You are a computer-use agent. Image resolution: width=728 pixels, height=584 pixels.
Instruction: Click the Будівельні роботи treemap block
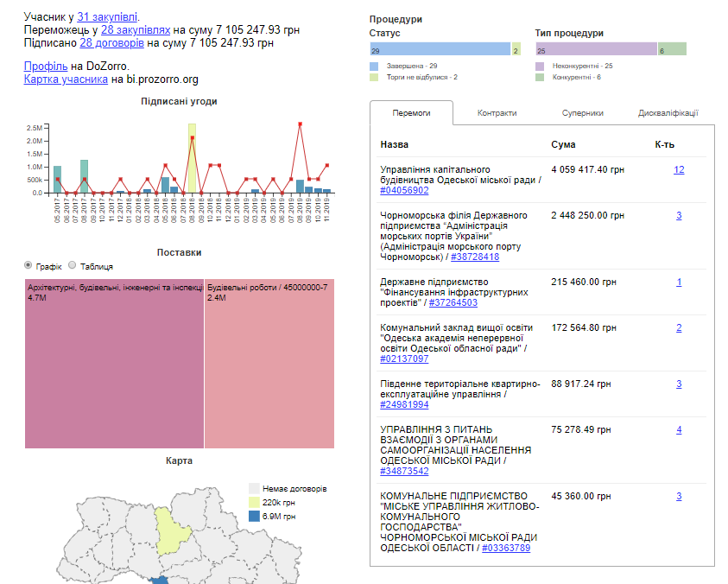coord(269,363)
